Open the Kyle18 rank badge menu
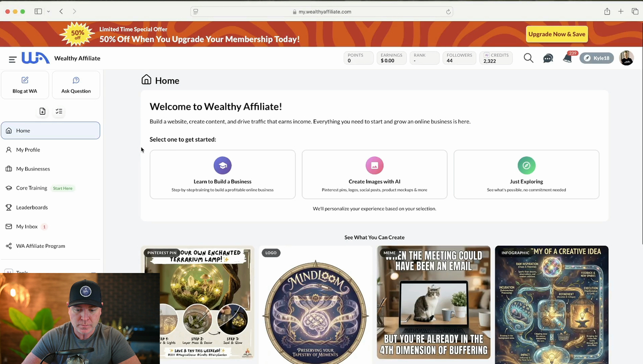This screenshot has width=643, height=364. pyautogui.click(x=596, y=58)
